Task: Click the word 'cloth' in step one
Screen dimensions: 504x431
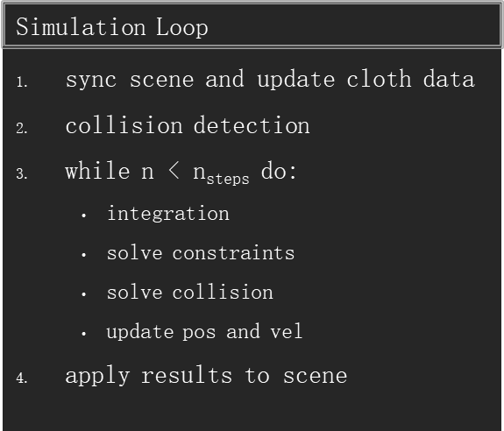Action: tap(379, 79)
